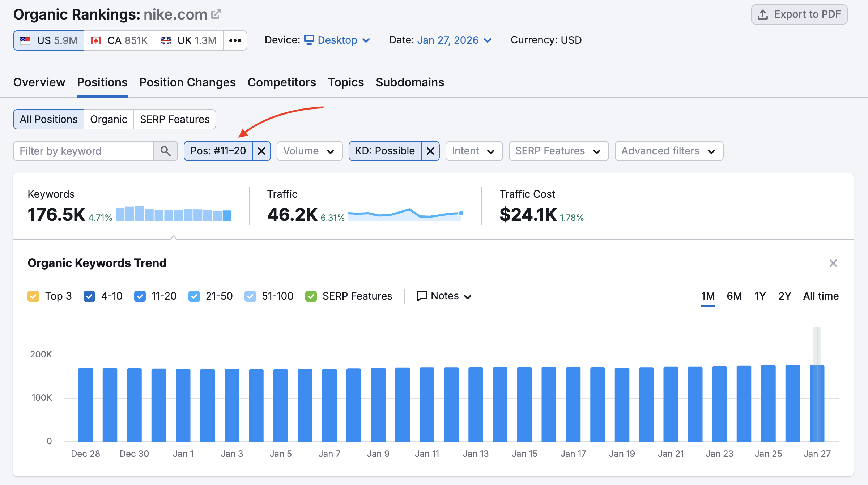Select the 6M time range

click(x=734, y=296)
